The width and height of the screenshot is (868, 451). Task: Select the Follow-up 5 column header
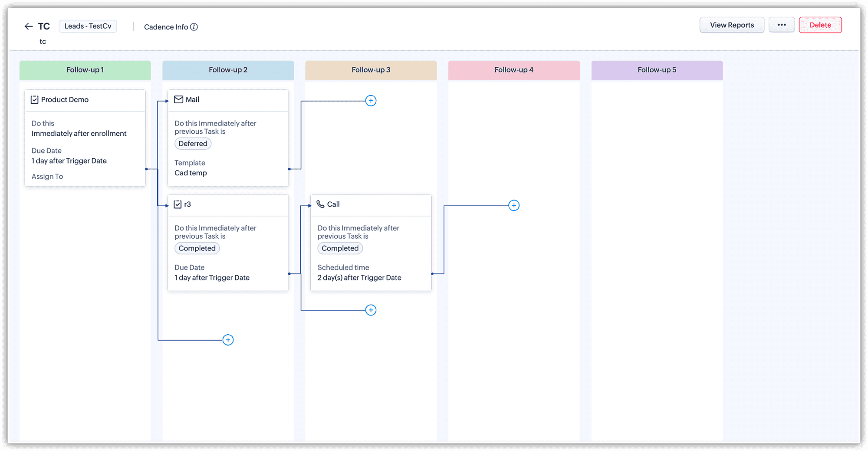[x=657, y=70]
